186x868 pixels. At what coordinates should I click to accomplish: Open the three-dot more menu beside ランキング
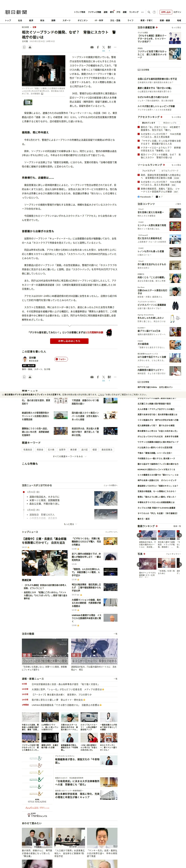pyautogui.click(x=142, y=12)
